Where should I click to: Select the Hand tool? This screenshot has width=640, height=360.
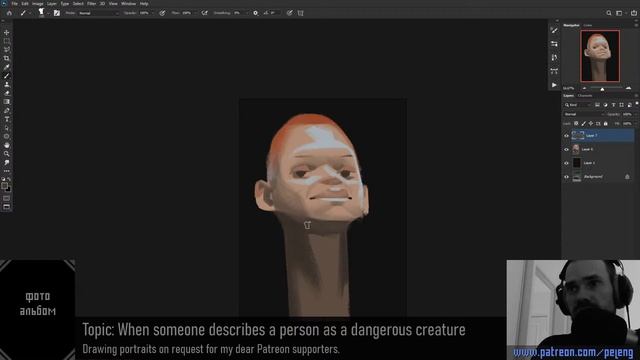pos(7,145)
